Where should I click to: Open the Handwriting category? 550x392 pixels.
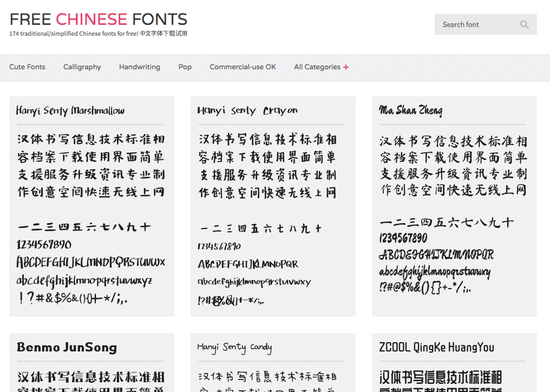[x=140, y=67]
